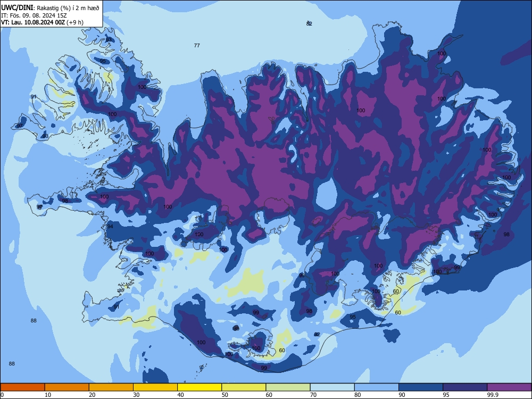Click the "UWC/DINI" title text
The height and width of the screenshot is (399, 532).
tap(17, 8)
